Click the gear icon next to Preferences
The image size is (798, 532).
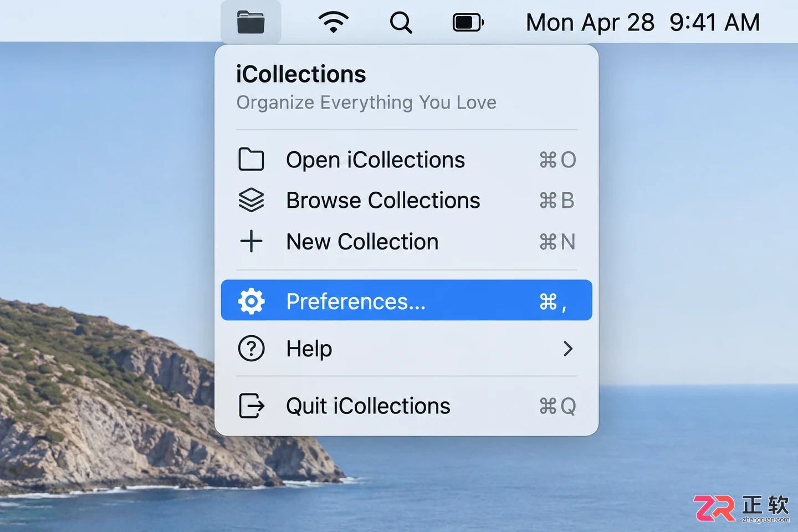click(251, 301)
